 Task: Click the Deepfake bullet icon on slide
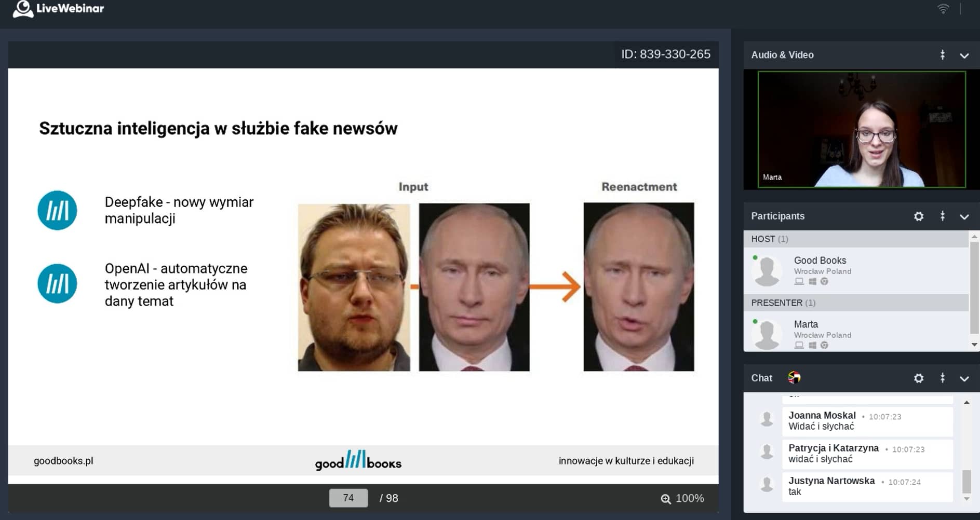click(x=57, y=210)
